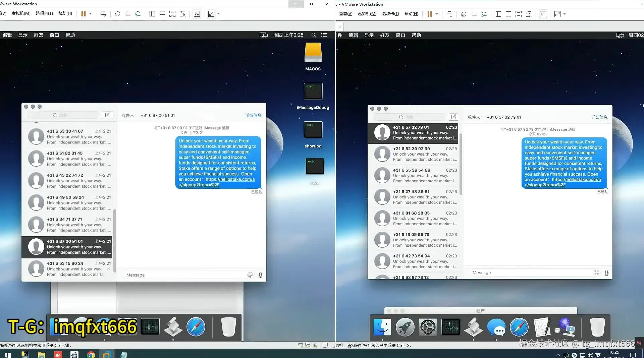Open 虚拟机(M) menu in left VMware window
This screenshot has width=644, height=358.
click(21, 13)
